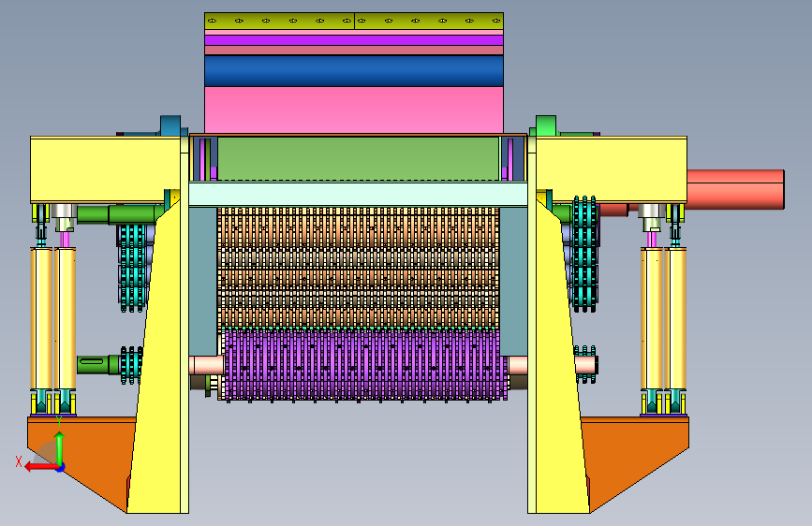Image resolution: width=812 pixels, height=526 pixels.
Task: Click the red X label beside the triad
Action: (19, 461)
